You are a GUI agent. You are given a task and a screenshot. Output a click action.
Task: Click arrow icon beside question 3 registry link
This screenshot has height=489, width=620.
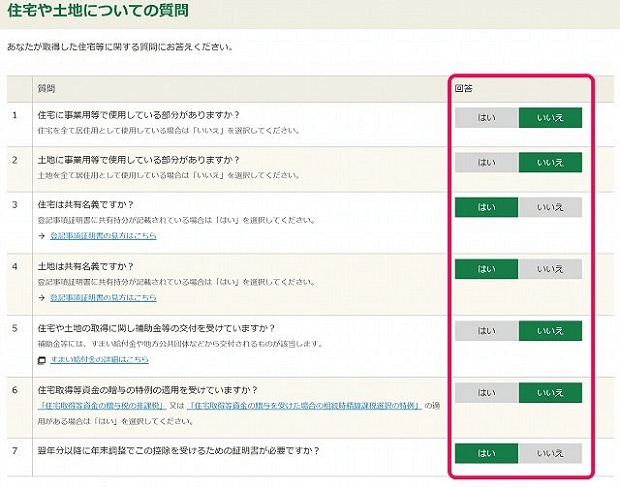coord(42,236)
